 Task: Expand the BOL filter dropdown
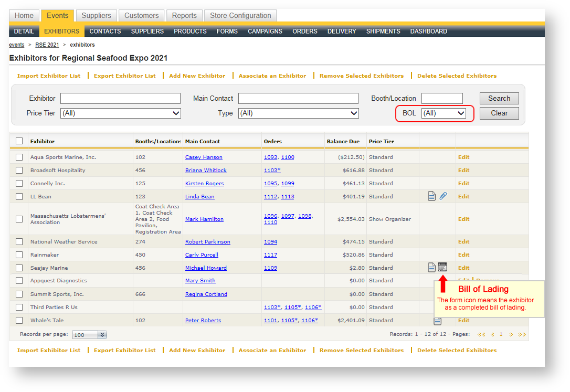(444, 113)
